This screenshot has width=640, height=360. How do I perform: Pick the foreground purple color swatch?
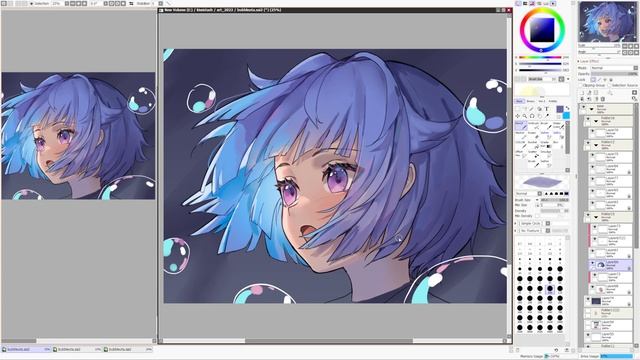tap(560, 109)
